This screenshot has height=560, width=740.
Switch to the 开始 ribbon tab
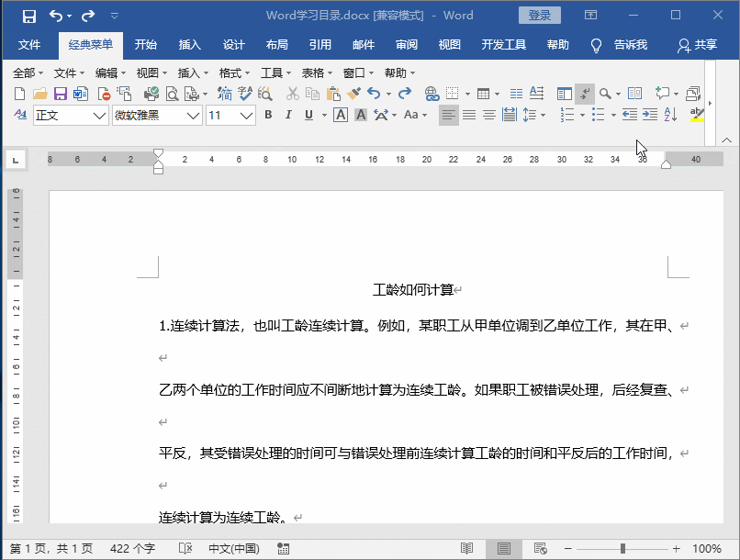click(x=145, y=45)
